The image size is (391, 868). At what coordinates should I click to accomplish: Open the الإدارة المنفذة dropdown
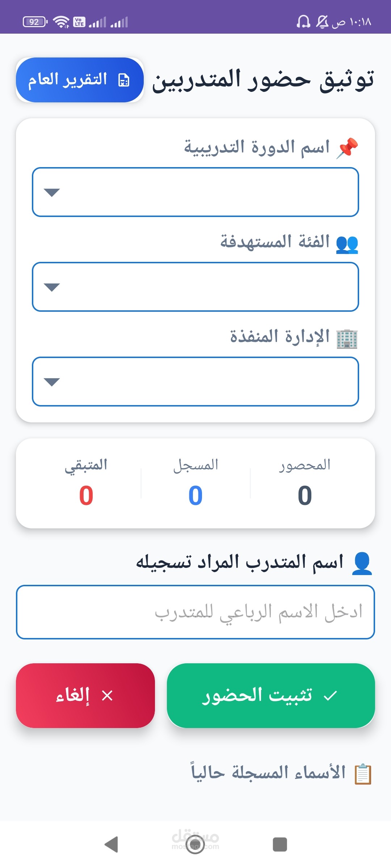coord(195,382)
